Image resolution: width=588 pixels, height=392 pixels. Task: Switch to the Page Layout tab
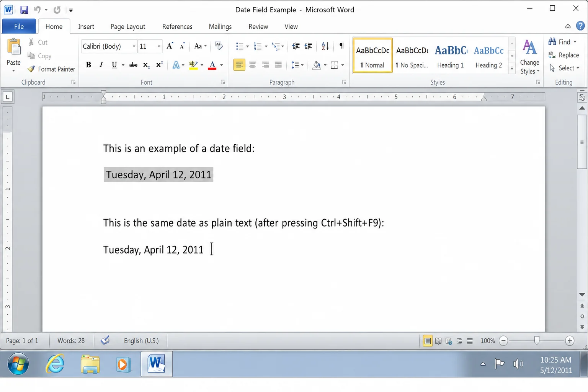click(128, 26)
